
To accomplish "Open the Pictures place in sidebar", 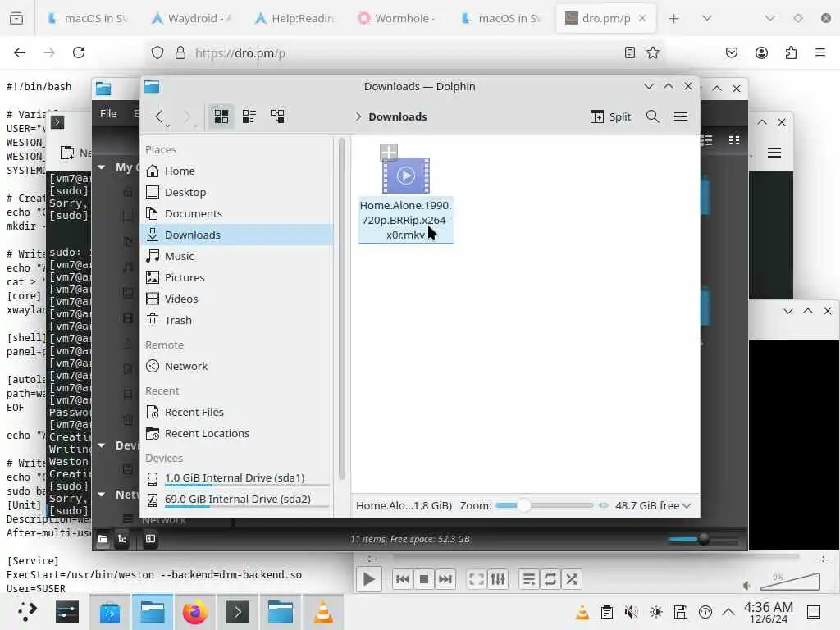I will tap(239, 277).
